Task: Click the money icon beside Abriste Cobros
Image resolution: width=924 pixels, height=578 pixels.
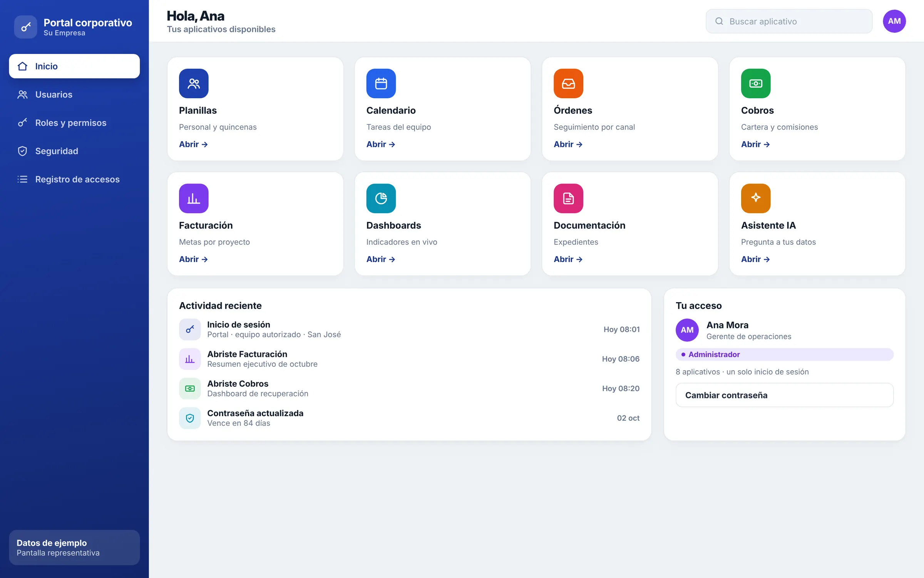Action: click(190, 388)
